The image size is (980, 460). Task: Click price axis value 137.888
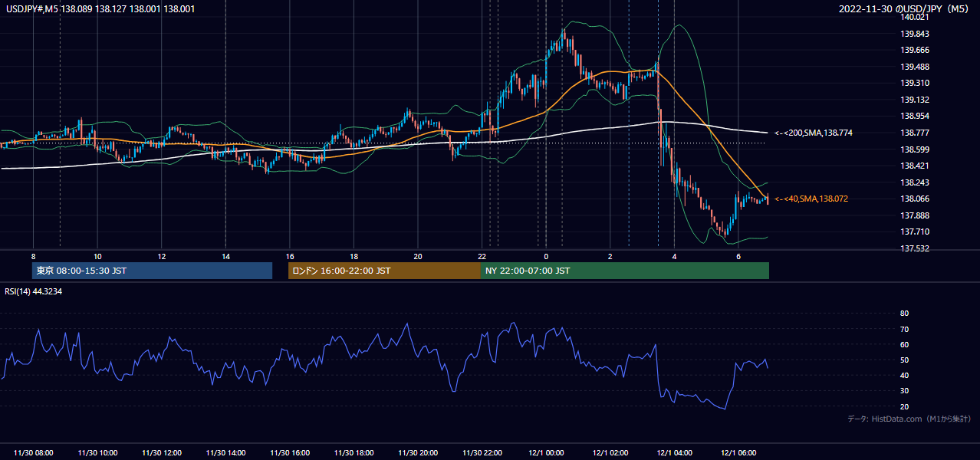tap(914, 215)
